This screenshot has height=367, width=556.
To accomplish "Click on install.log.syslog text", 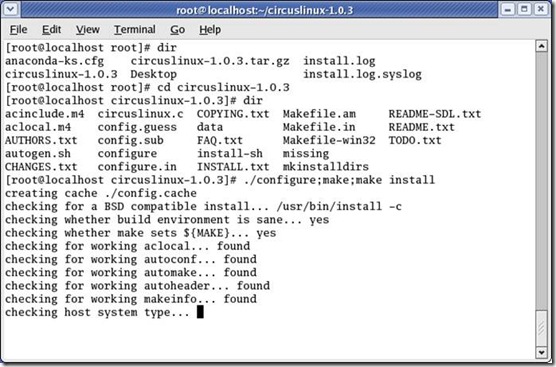I will pos(362,74).
